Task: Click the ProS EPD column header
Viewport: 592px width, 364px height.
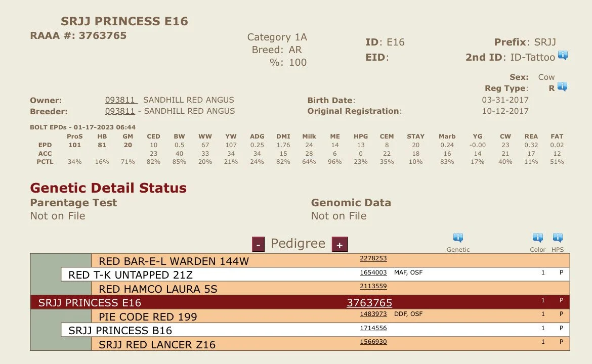Action: (75, 136)
